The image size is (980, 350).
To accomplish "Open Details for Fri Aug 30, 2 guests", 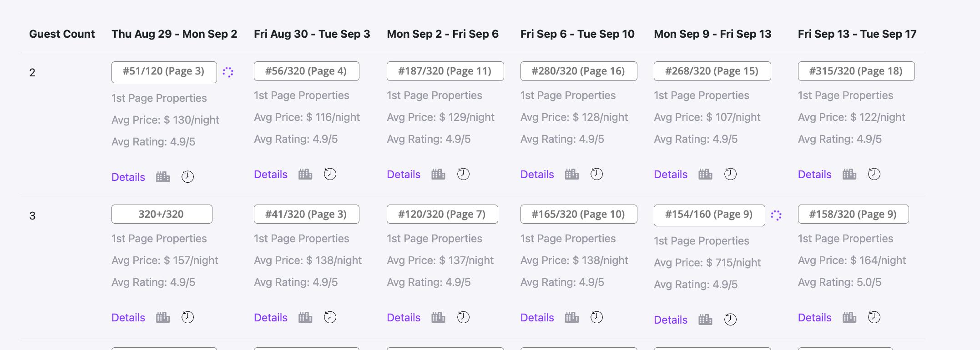I will [271, 175].
